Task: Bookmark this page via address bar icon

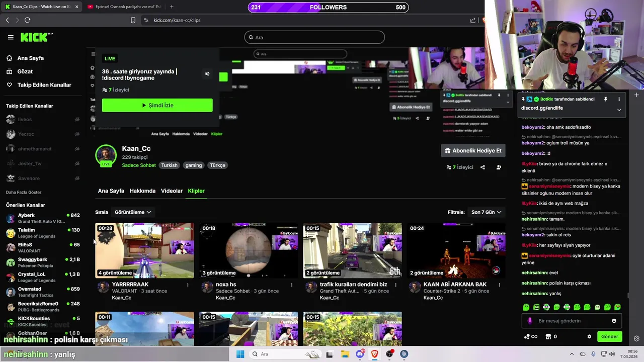Action: 133,20
